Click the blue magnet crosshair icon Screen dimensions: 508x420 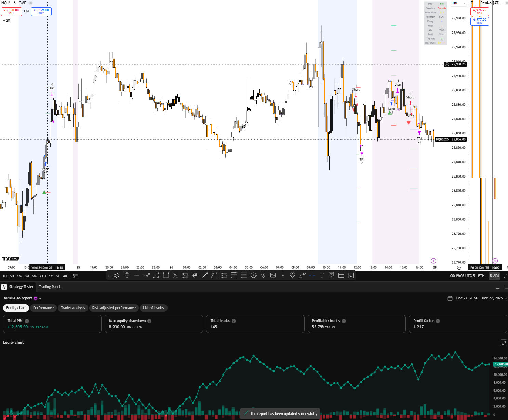(312, 275)
